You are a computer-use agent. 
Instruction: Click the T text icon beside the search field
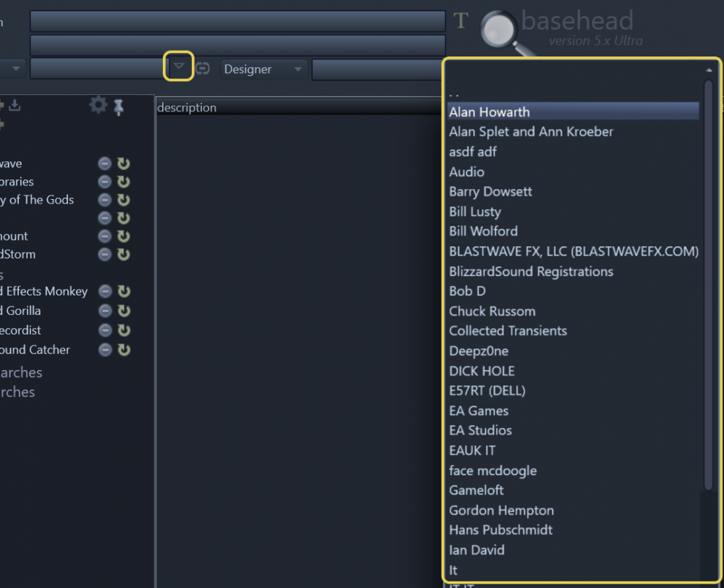click(460, 21)
